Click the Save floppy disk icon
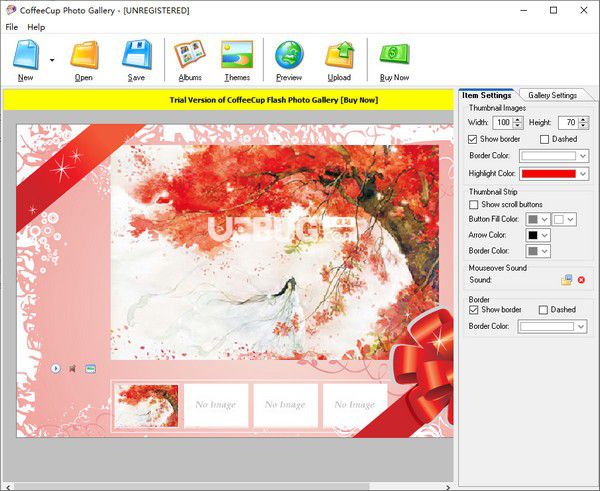This screenshot has height=491, width=600. coord(136,55)
